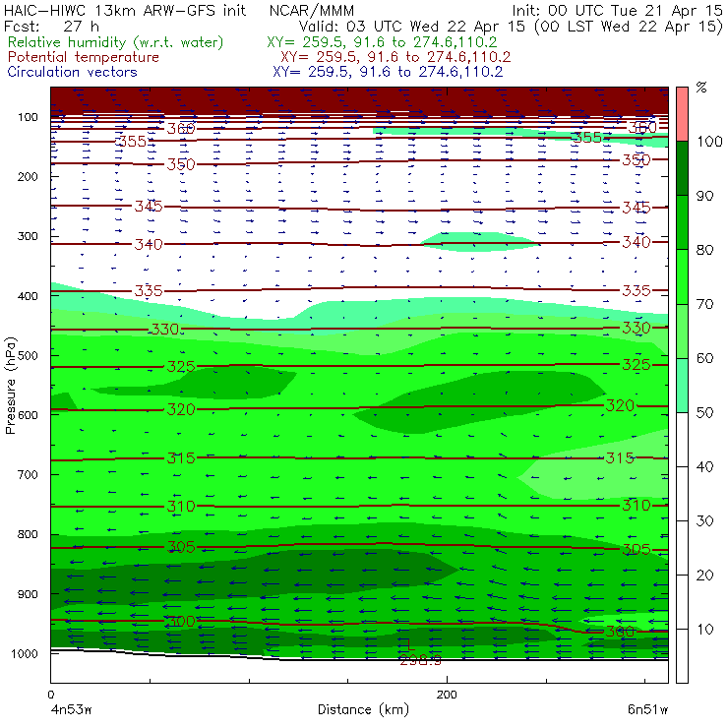The width and height of the screenshot is (728, 728).
Task: Click 'Init: 00 UTC Tue 21 Apr 15'
Action: coord(618,10)
